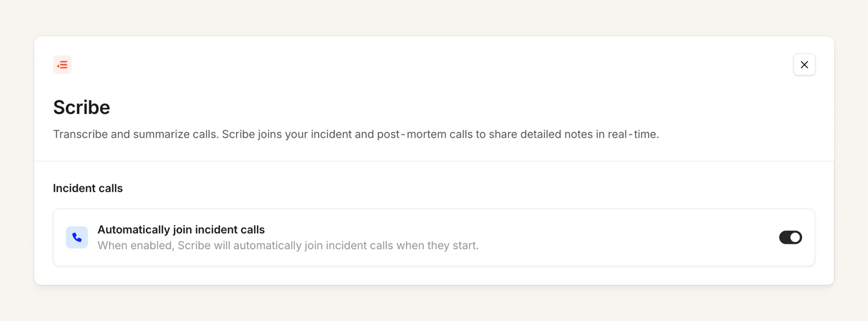868x321 pixels.
Task: Click the telephone handset icon in the card
Action: 77,237
